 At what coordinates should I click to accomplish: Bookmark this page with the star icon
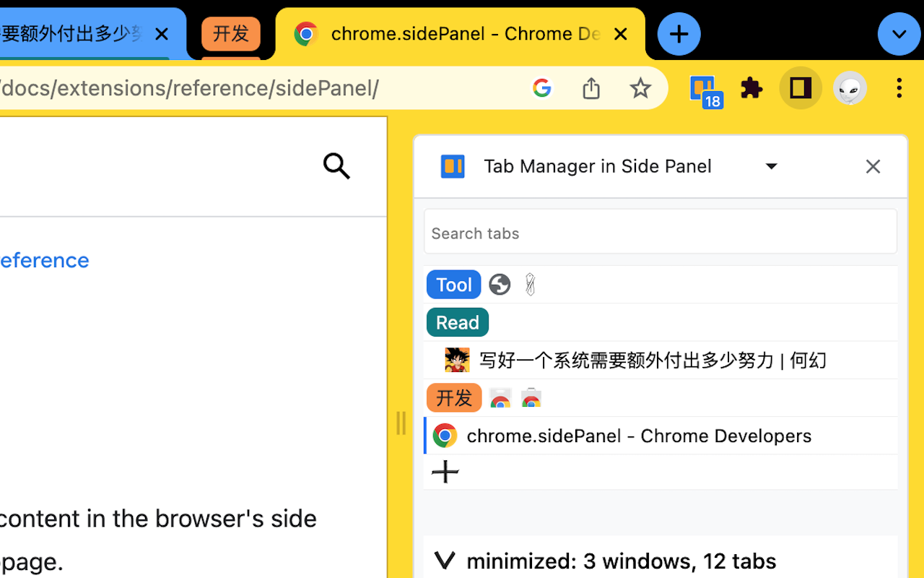point(640,87)
